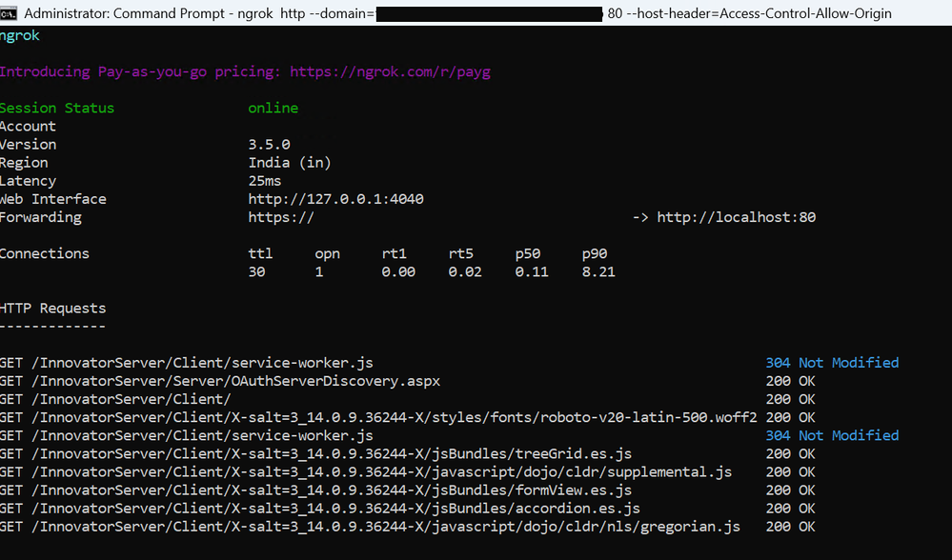Click the roboto-v20-latin-500.woff2 font request
The image size is (952, 560).
point(377,417)
